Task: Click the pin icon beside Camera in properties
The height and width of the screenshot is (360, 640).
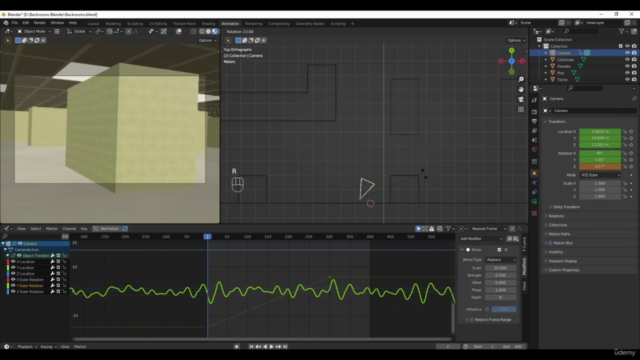Action: [634, 99]
